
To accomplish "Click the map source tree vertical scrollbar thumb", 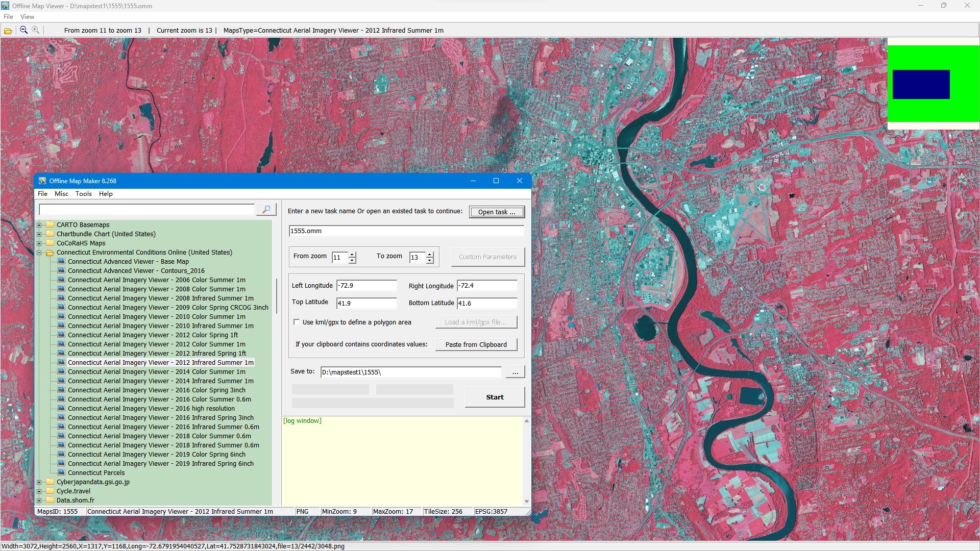I will pos(276,296).
